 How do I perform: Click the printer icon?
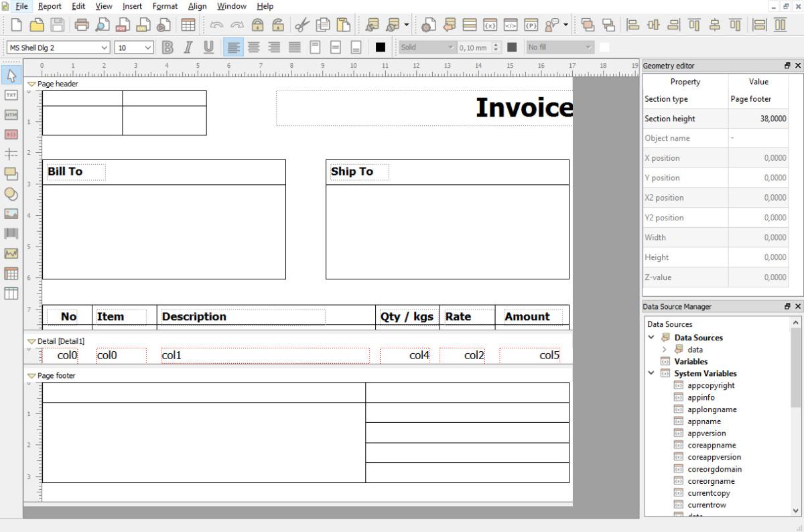82,25
